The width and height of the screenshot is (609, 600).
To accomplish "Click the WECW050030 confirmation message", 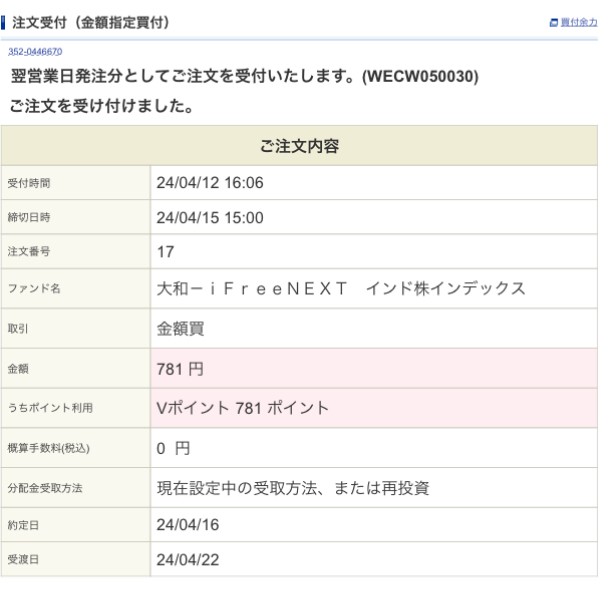I will point(245,77).
